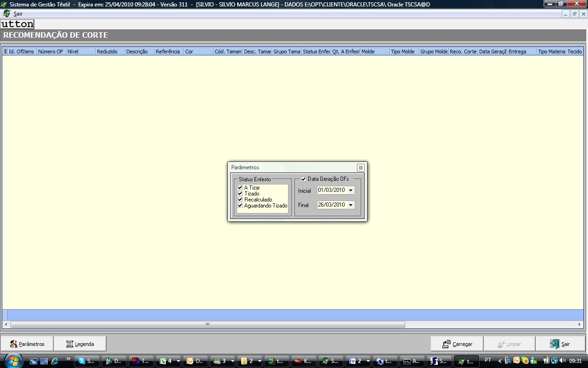The image size is (588, 368).
Task: Click the Parâmetros button icon
Action: [13, 344]
